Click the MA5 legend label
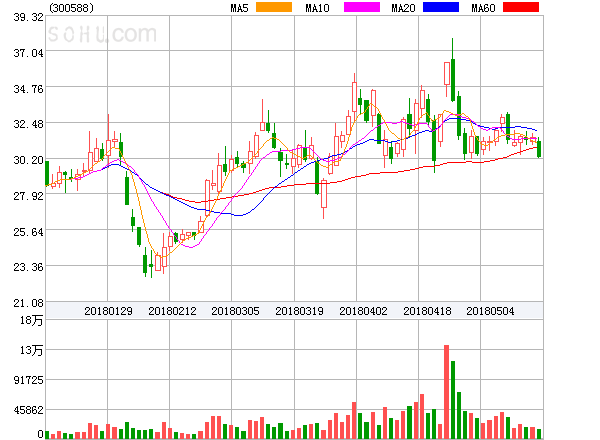The width and height of the screenshot is (600, 440). coord(239,8)
